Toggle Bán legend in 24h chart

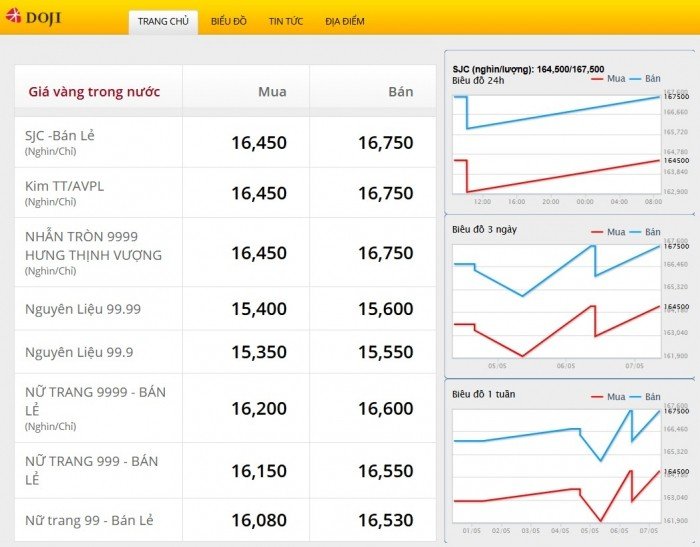[x=645, y=79]
